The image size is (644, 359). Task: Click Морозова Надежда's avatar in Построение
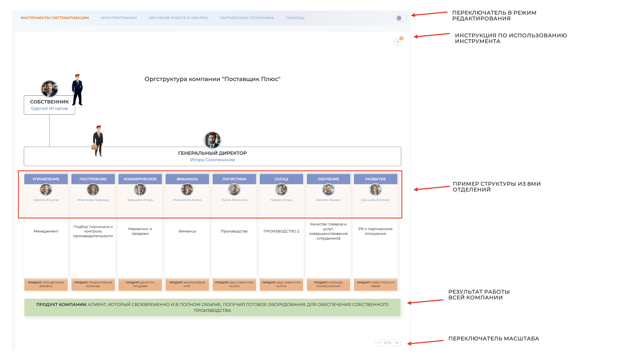point(93,189)
